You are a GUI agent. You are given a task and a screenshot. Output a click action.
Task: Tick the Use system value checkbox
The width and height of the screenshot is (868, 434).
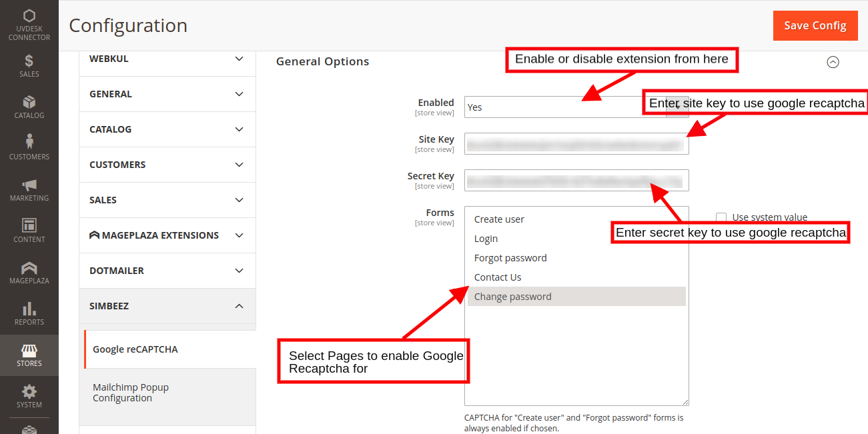[x=721, y=217]
